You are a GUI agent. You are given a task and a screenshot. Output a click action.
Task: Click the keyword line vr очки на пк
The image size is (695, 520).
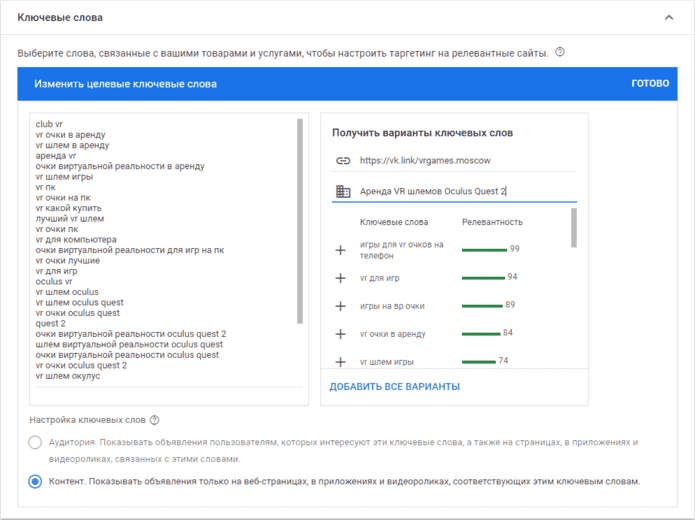pos(63,198)
